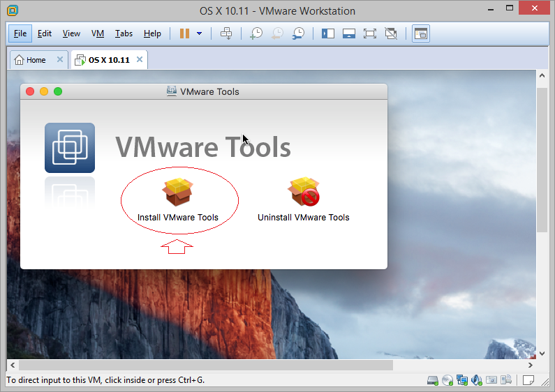
Task: Click the Unity mode toolbar icon
Action: (391, 33)
